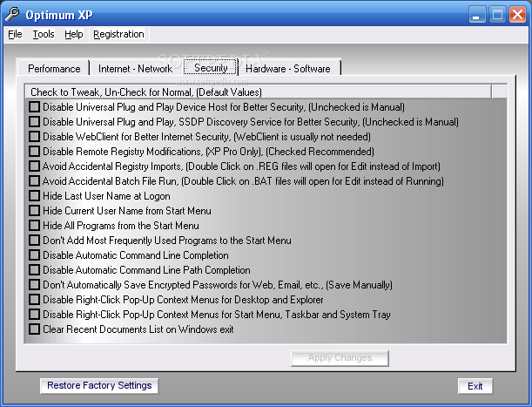Check Disable Right-Click Menus for Desktop and Explorer
Screen dimensions: 532x407
pyautogui.click(x=34, y=299)
